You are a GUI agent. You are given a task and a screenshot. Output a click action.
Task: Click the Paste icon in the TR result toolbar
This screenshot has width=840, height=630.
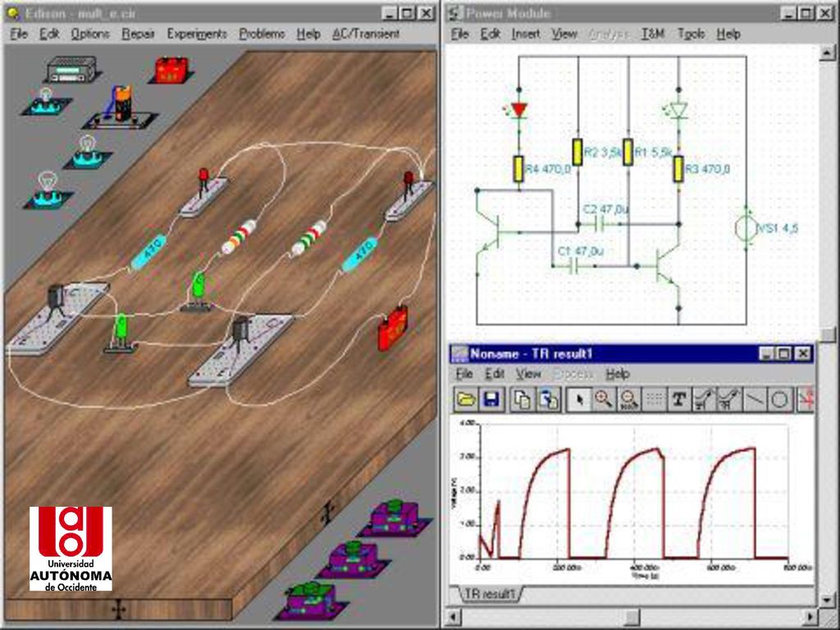(548, 399)
